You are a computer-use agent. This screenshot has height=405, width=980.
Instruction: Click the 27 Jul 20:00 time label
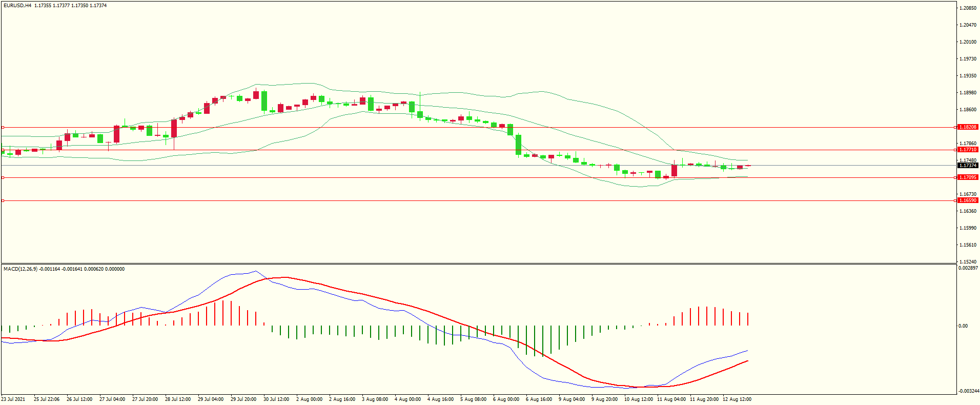145,399
